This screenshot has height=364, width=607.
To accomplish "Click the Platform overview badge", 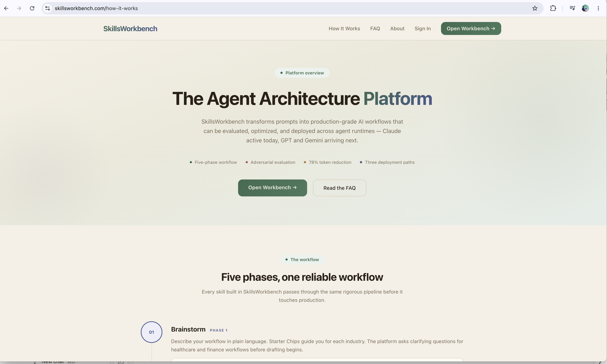I will pyautogui.click(x=302, y=73).
